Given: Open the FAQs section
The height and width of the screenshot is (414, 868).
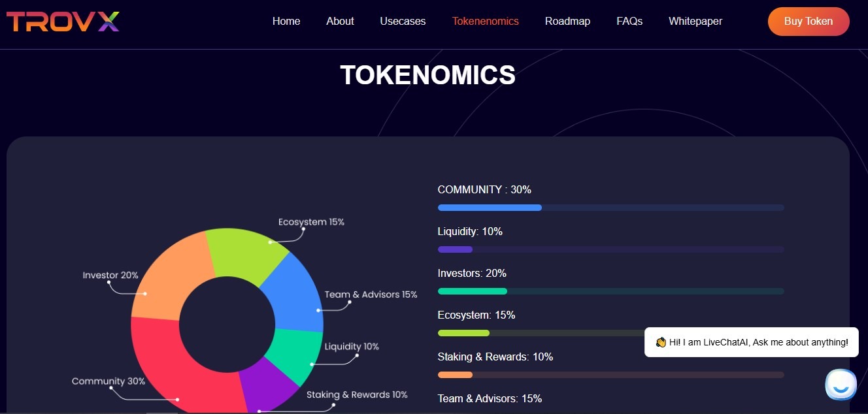Looking at the screenshot, I should pyautogui.click(x=629, y=21).
